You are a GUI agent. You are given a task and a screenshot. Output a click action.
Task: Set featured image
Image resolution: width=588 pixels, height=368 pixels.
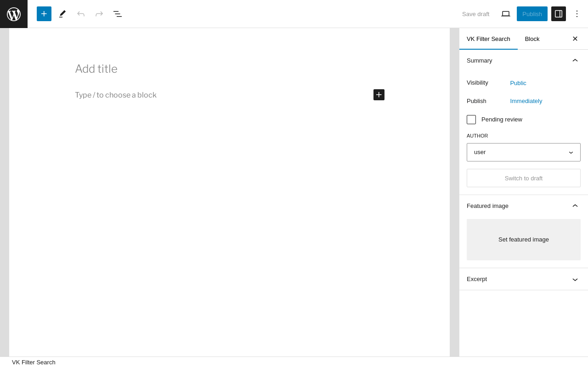[x=524, y=240]
